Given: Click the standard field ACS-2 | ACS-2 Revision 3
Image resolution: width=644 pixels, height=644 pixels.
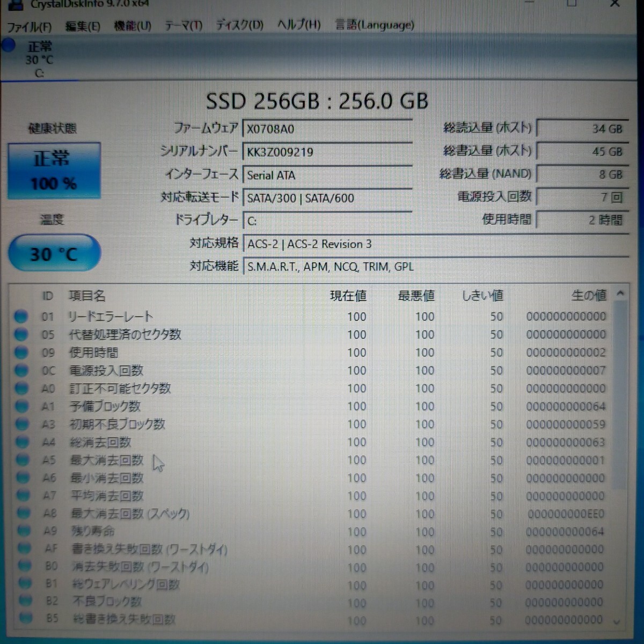Looking at the screenshot, I should (436, 244).
